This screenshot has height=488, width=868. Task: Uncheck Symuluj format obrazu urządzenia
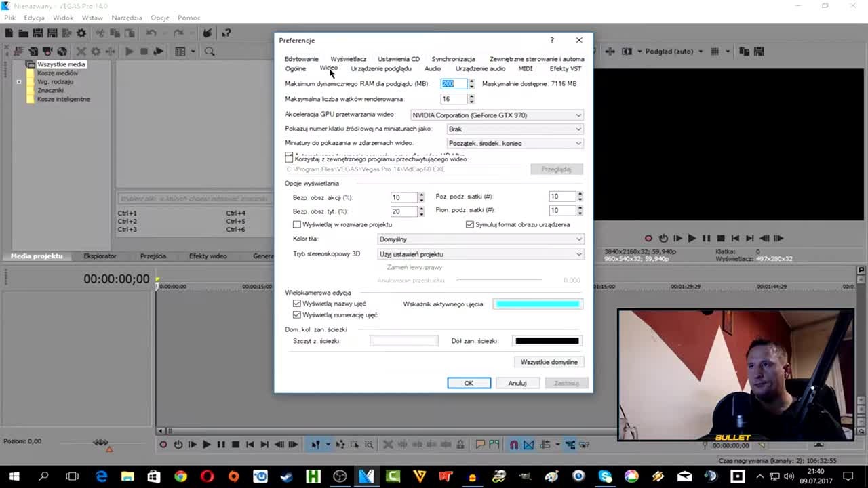tap(469, 224)
